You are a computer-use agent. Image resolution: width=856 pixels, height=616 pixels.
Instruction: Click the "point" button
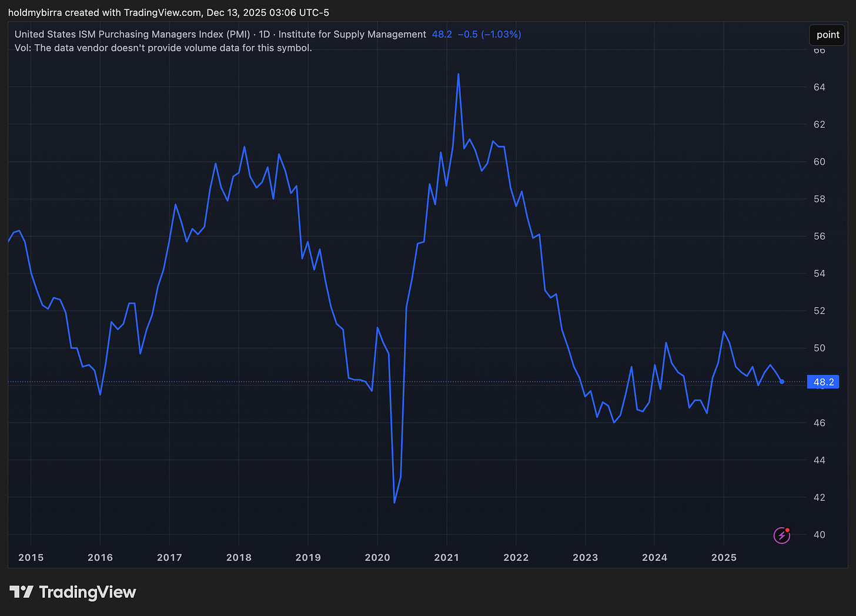tap(828, 35)
